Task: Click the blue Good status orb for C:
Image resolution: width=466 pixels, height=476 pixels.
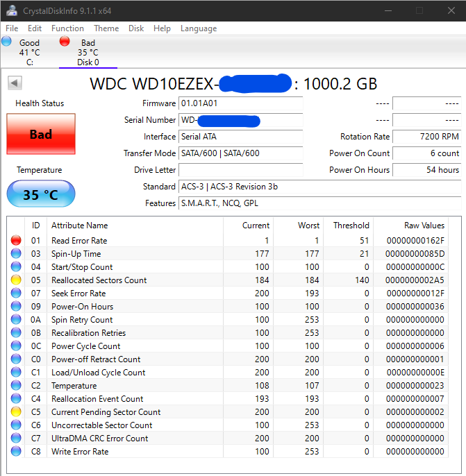Action: point(6,41)
